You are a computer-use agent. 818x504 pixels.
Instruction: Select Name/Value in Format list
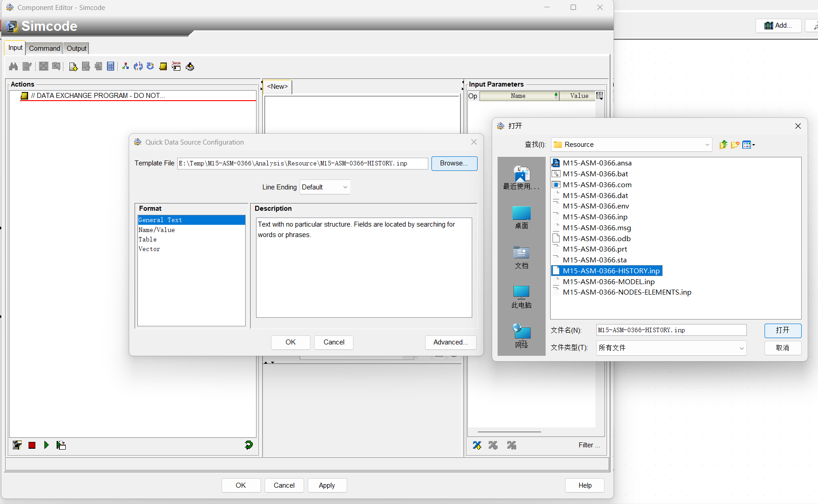coord(157,230)
